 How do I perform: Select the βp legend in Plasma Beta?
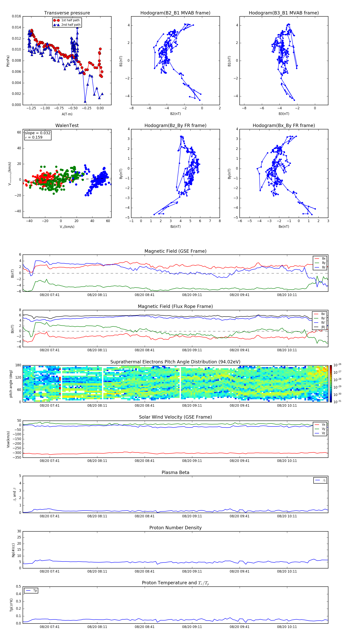click(320, 480)
